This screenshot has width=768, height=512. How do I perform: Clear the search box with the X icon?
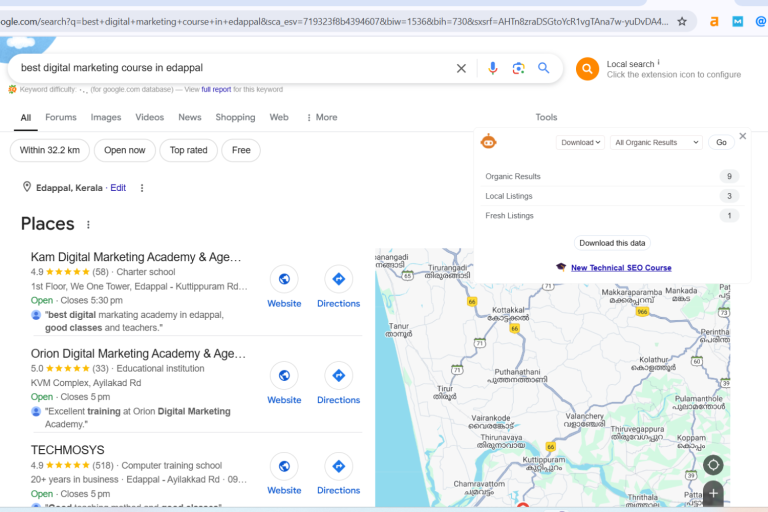click(x=461, y=68)
